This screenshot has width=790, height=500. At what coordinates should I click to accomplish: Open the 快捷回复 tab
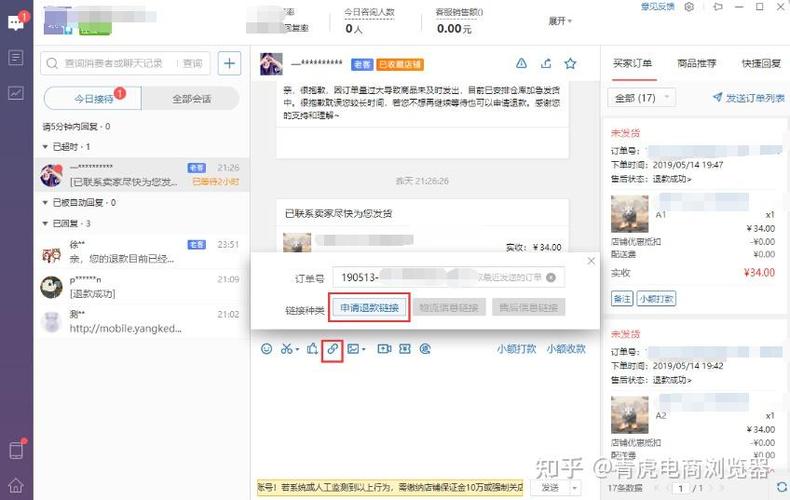761,64
